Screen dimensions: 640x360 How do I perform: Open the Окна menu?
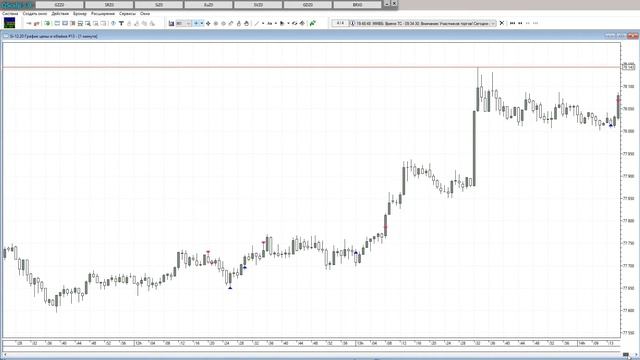coord(145,13)
